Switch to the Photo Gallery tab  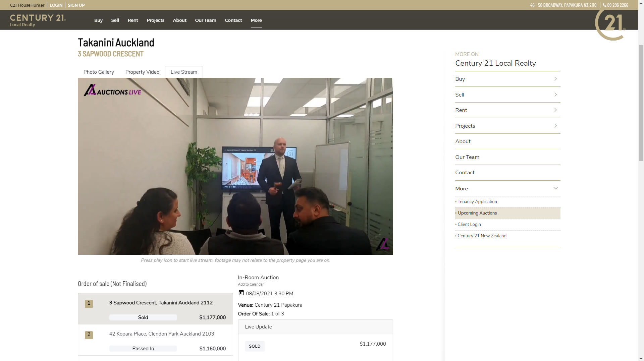click(x=99, y=72)
